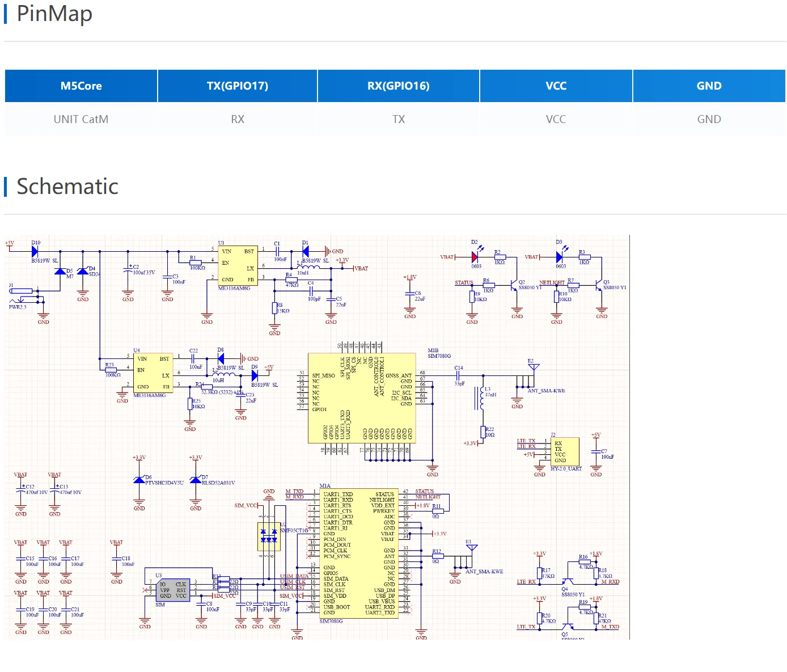The height and width of the screenshot is (672, 787).
Task: Click the RLSD52A031V diode label in schematic
Action: [218, 483]
